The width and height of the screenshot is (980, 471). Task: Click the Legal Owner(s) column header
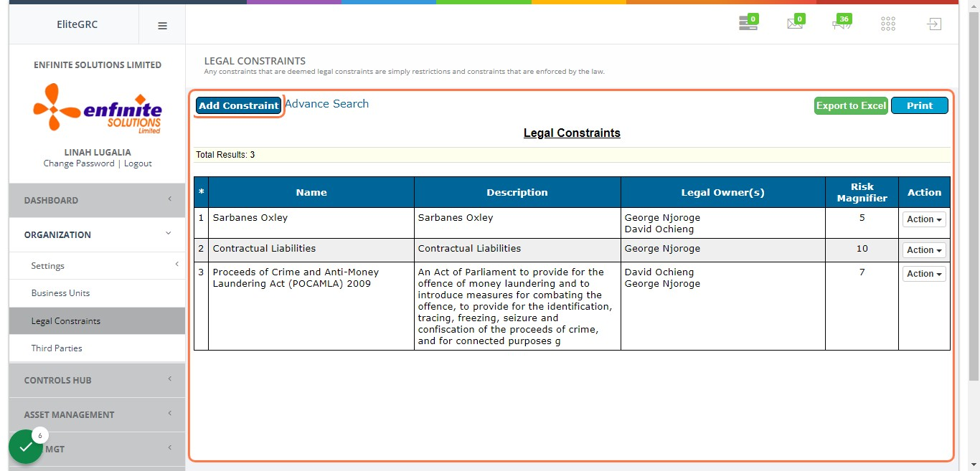[x=723, y=192]
